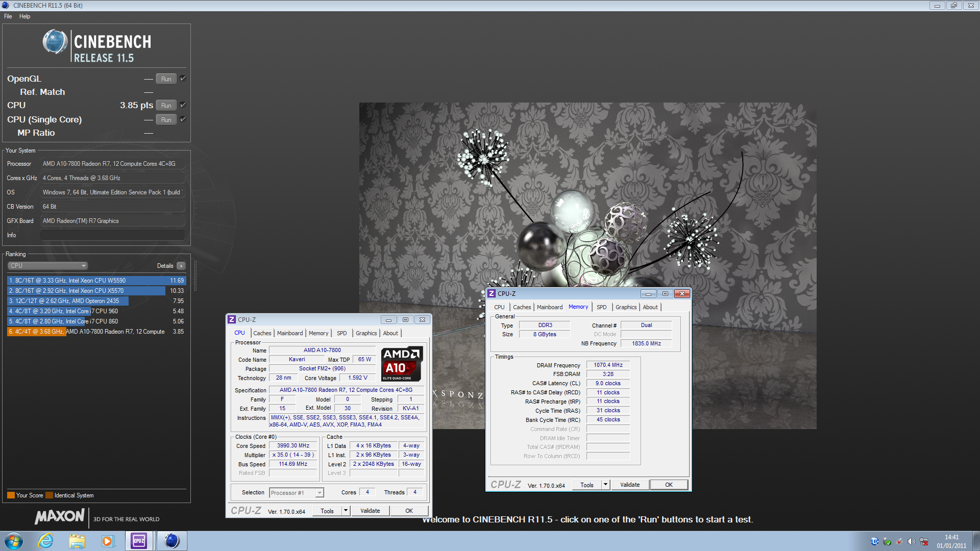Click the Processor field in Your System
Viewport: 980px width, 551px height.
(x=113, y=164)
